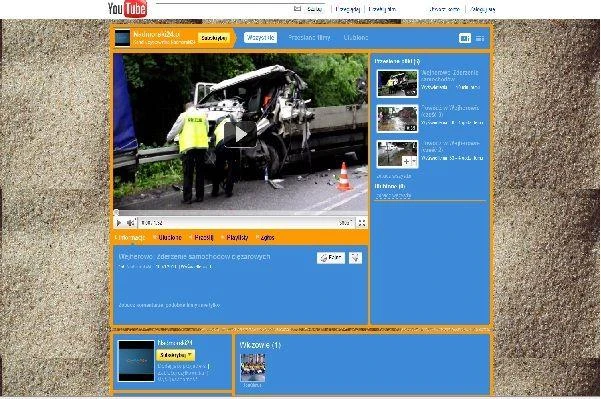This screenshot has height=399, width=601.
Task: Click the plus add-to-queue icon on third thumbnail
Action: click(406, 161)
